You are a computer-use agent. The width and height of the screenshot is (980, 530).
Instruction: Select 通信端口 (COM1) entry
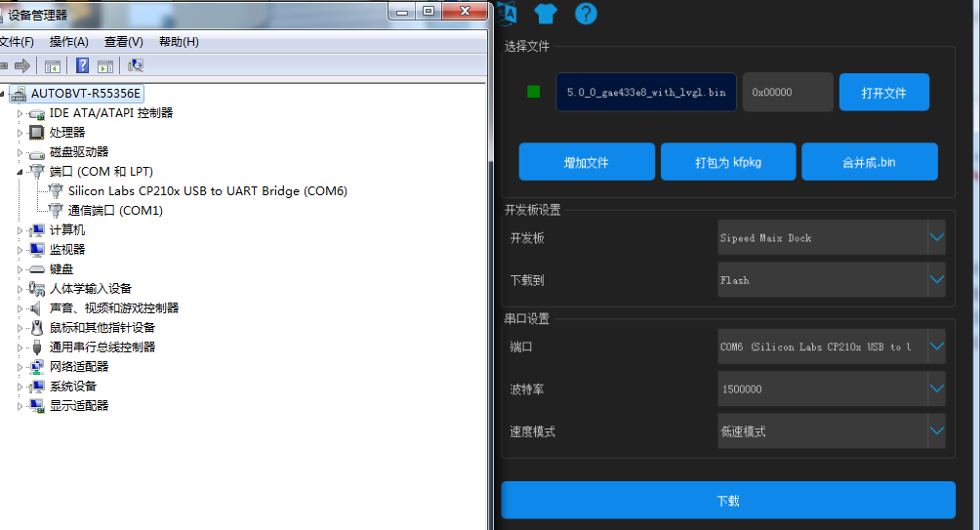[115, 210]
